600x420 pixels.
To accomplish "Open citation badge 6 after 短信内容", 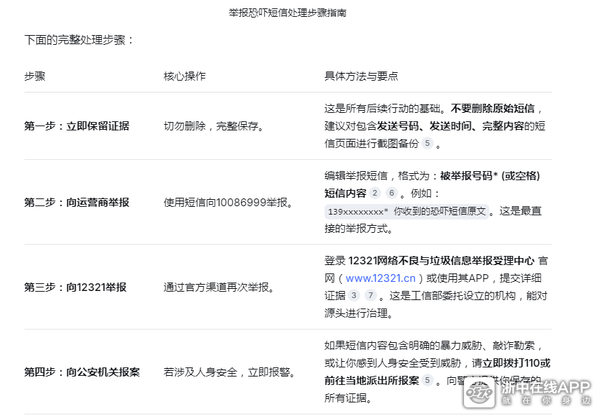I will coord(391,193).
